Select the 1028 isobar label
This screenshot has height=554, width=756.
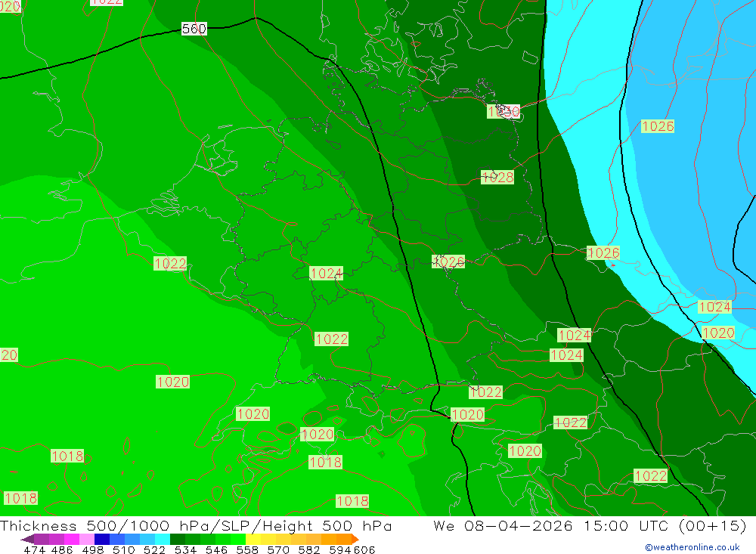[497, 178]
